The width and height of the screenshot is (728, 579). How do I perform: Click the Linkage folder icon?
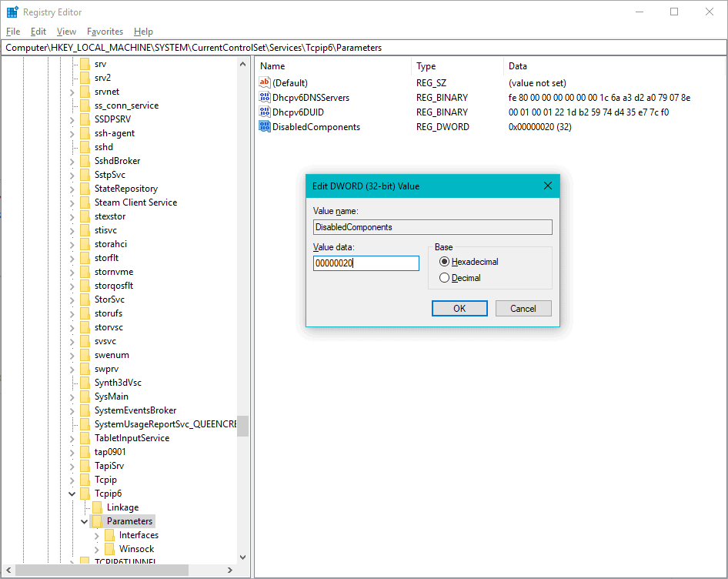(97, 507)
